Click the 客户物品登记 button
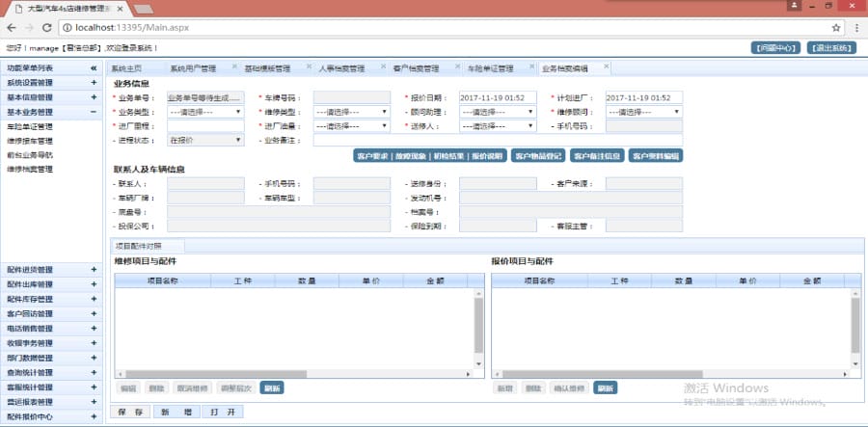 tap(537, 155)
